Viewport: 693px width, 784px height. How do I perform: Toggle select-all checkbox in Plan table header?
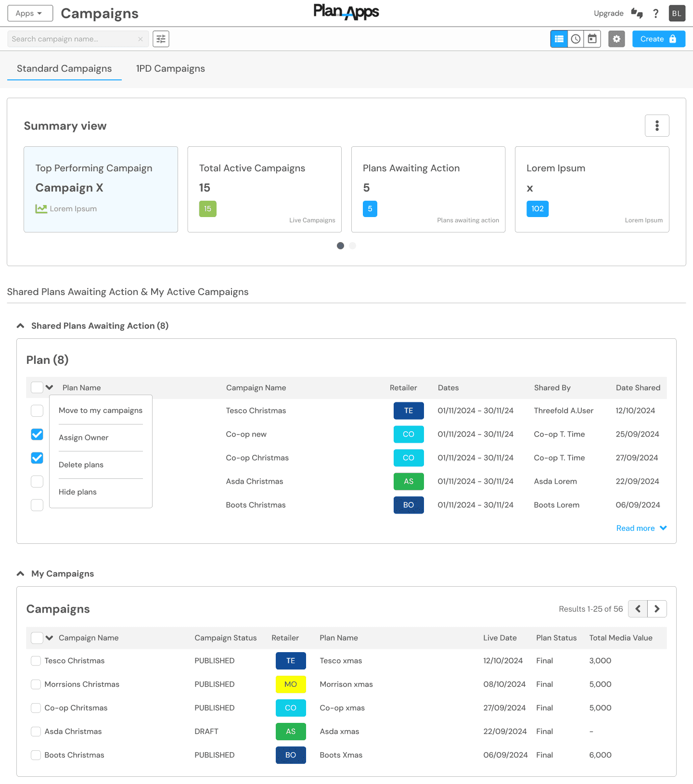click(37, 387)
